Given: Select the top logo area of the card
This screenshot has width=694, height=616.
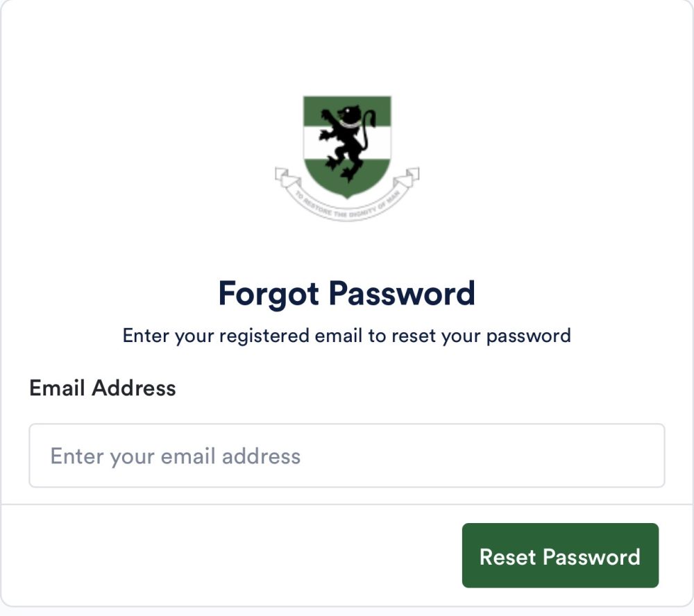Looking at the screenshot, I should point(347,149).
